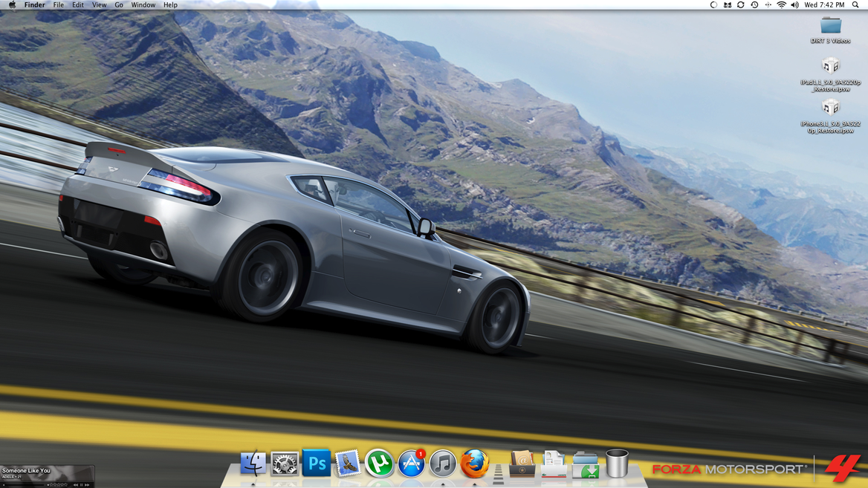Select the iPad1,1 Restore.ipsw file
The image size is (868, 488).
830,75
